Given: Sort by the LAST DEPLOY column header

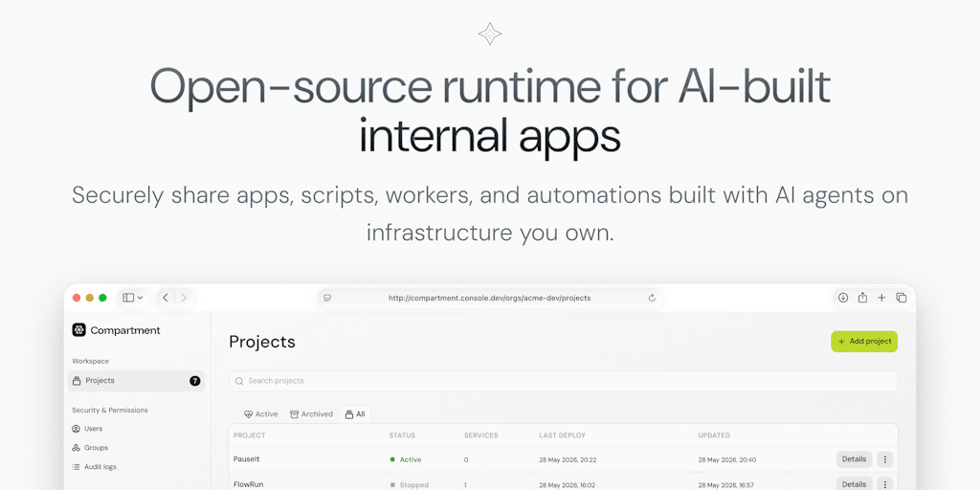Looking at the screenshot, I should coord(563,435).
